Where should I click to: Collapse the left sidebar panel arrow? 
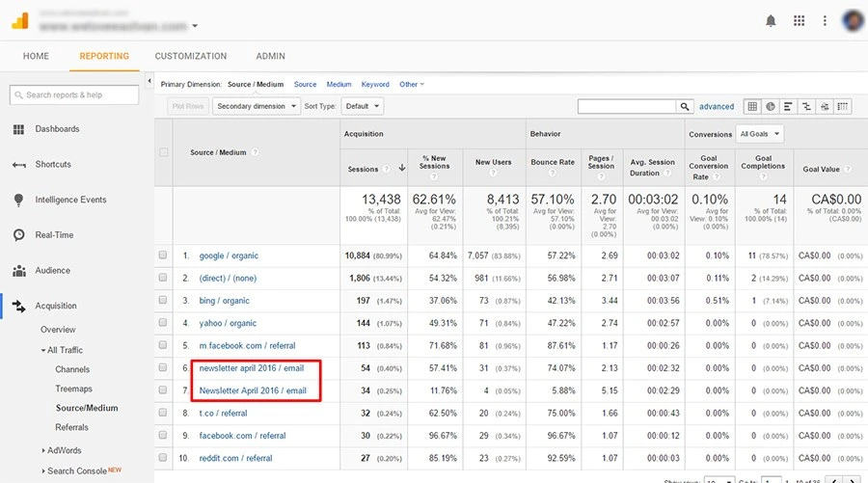[149, 81]
